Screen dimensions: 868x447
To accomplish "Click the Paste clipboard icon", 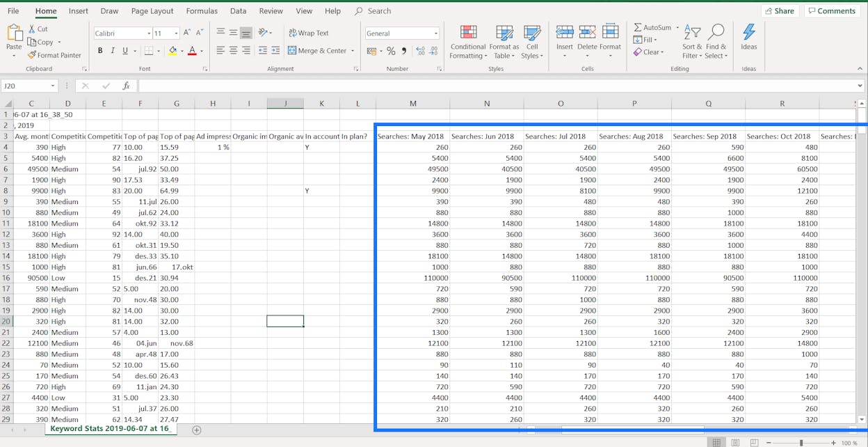I will [14, 33].
